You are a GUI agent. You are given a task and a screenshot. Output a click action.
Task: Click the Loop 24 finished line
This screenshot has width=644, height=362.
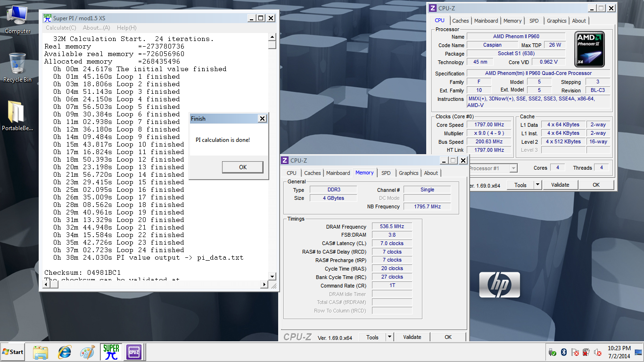click(119, 250)
